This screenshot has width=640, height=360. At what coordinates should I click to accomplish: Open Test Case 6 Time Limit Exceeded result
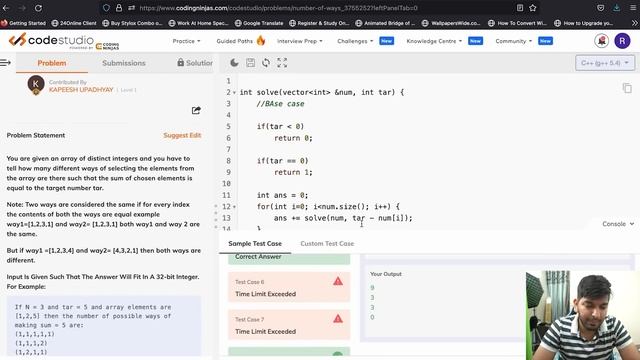click(289, 287)
